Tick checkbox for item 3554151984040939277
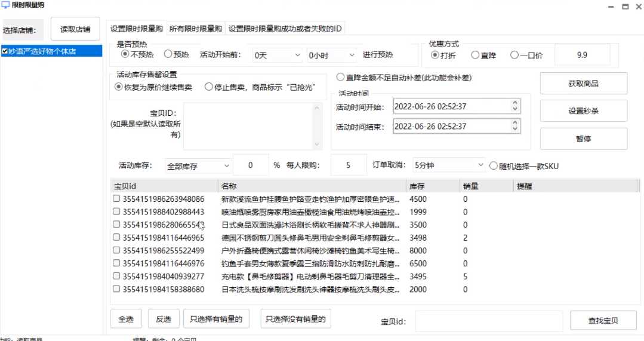Image resolution: width=644 pixels, height=341 pixels. pos(116,277)
